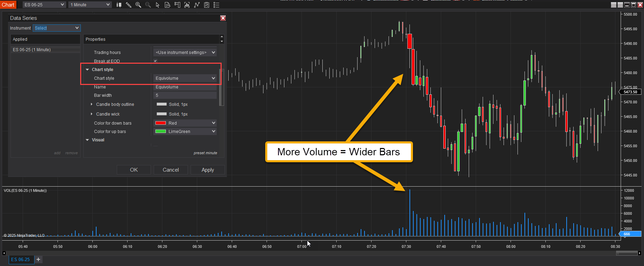Open the Trading hours dropdown
644x266 pixels.
pyautogui.click(x=185, y=53)
